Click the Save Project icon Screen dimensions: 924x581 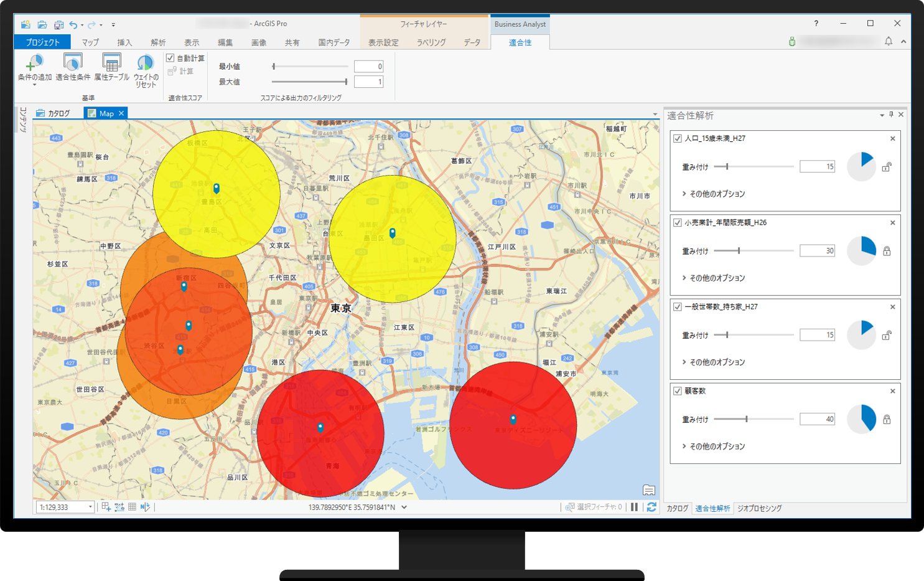58,24
